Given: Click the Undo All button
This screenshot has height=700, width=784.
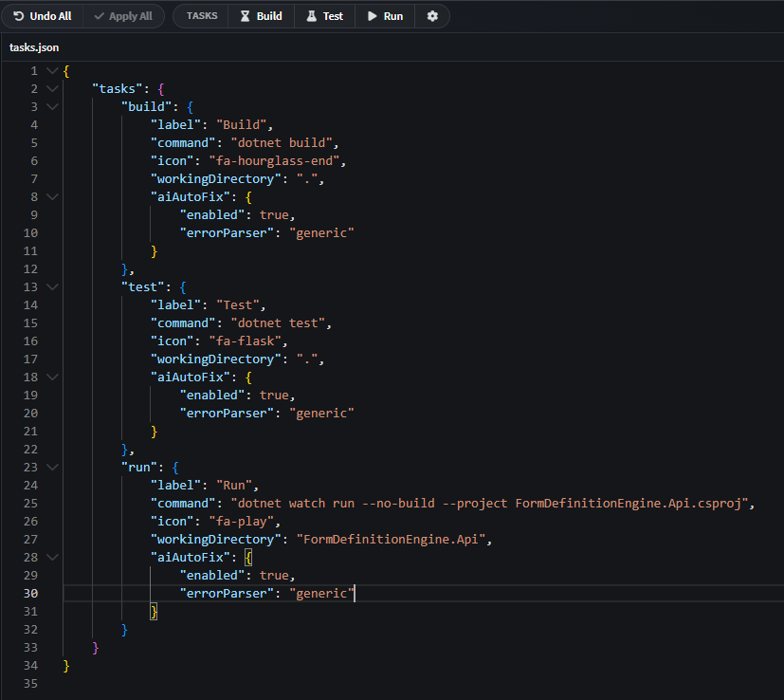Looking at the screenshot, I should pyautogui.click(x=43, y=16).
